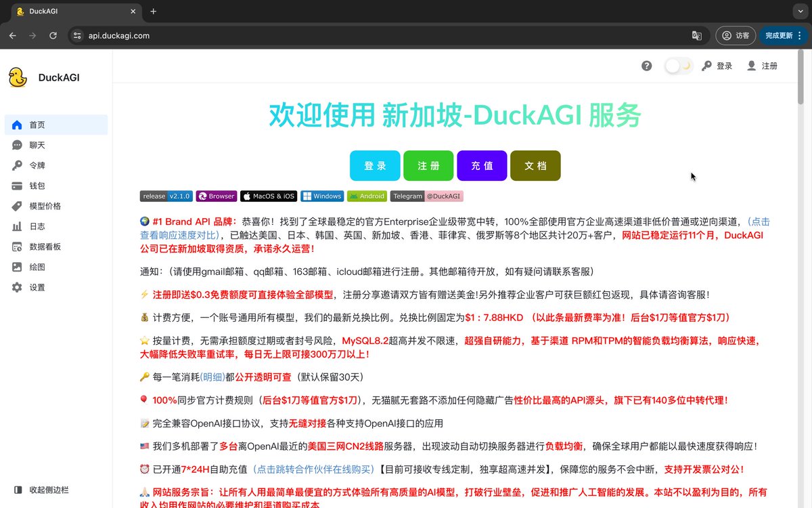The image size is (812, 508).
Task: Click the home icon beside 首页
Action: coord(17,125)
